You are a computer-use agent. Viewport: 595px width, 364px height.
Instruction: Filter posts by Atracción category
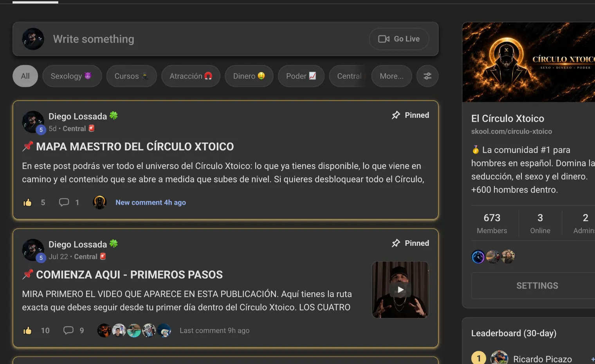click(x=191, y=76)
